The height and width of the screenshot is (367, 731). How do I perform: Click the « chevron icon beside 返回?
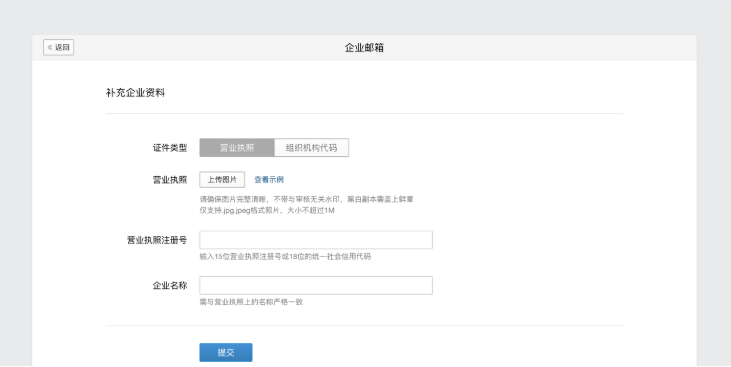[50, 47]
